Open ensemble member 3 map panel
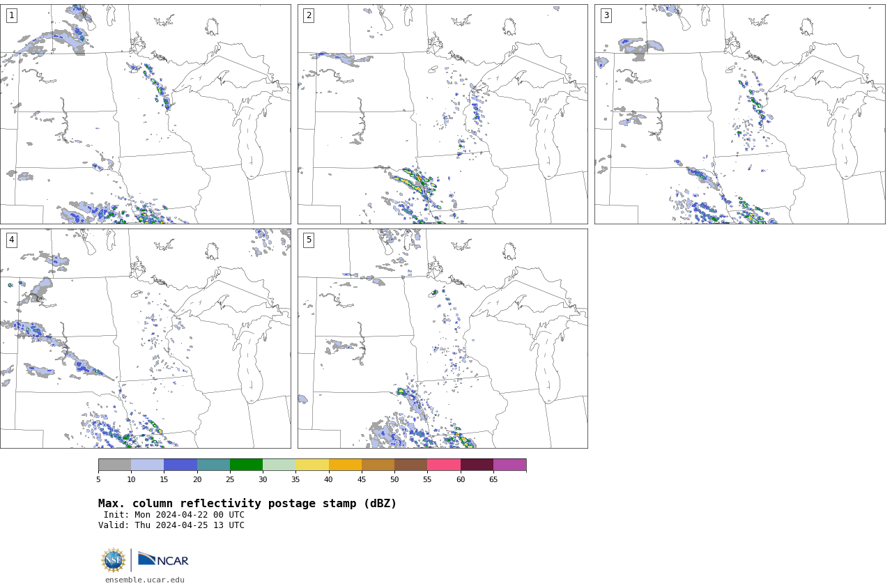This screenshot has height=588, width=892. (x=740, y=114)
